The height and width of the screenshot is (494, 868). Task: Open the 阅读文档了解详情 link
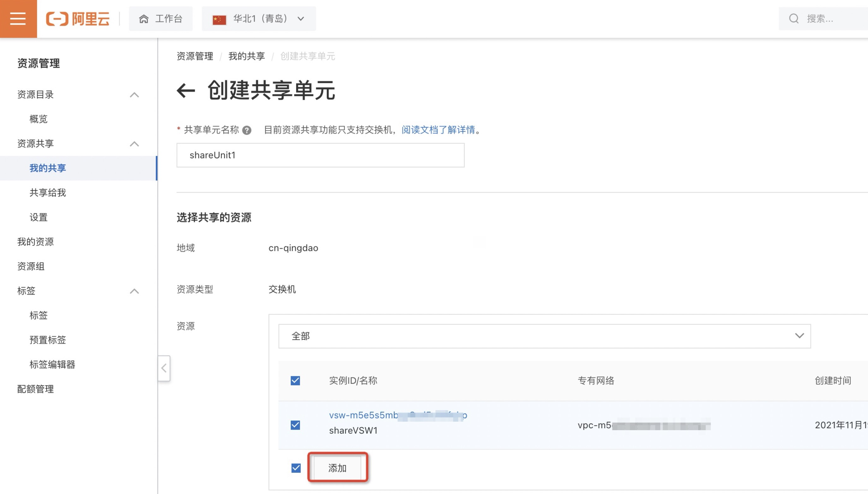click(x=438, y=130)
